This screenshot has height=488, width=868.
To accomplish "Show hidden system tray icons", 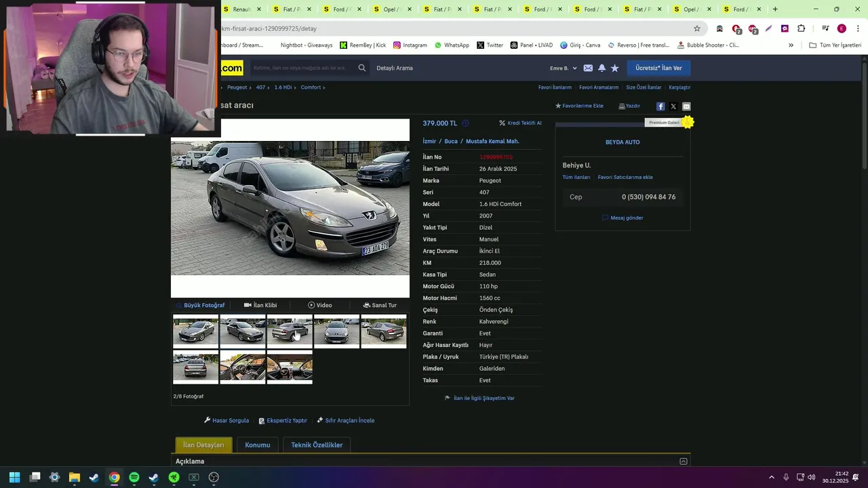I will click(772, 477).
